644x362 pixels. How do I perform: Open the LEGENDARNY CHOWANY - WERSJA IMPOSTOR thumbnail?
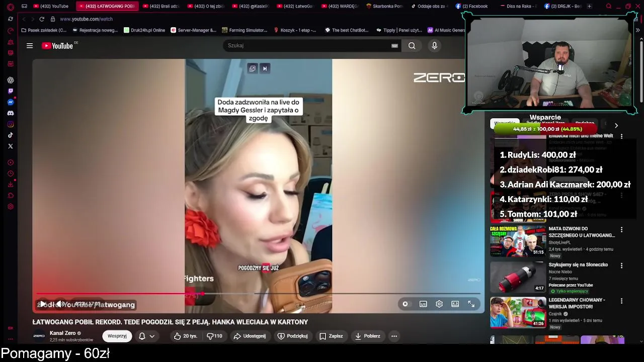click(x=518, y=312)
